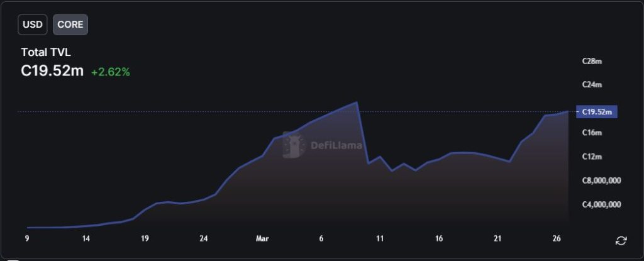Click the large C19.52m total value
Viewport: 644px width, 261px height.
(52, 72)
